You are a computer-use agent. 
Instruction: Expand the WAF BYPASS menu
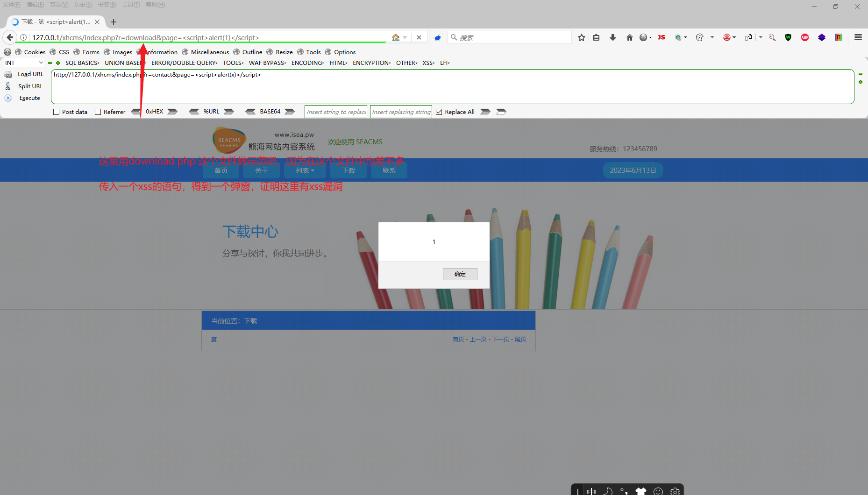(268, 63)
